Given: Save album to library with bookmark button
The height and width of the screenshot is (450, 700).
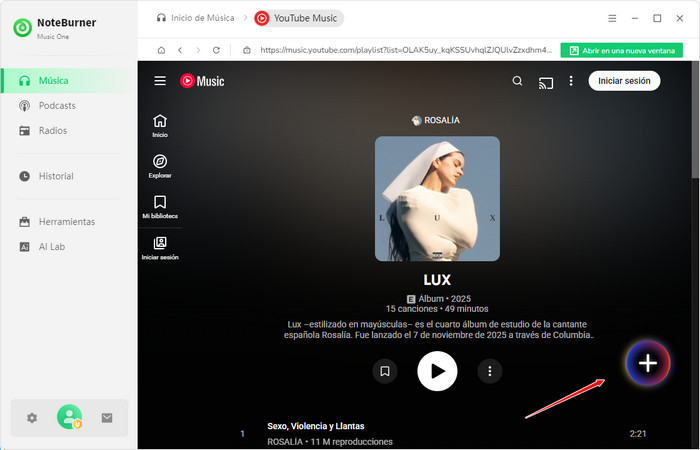Looking at the screenshot, I should (x=385, y=371).
